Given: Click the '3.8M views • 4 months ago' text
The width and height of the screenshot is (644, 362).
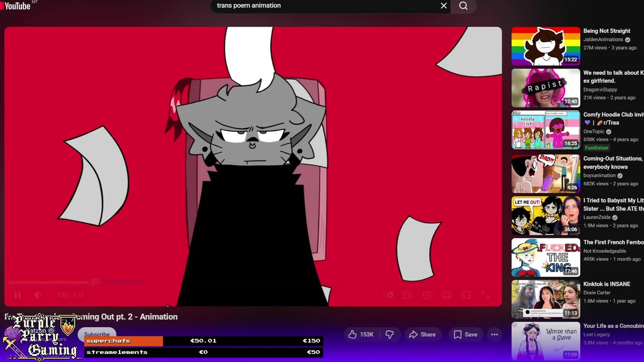Looking at the screenshot, I should [x=614, y=342].
